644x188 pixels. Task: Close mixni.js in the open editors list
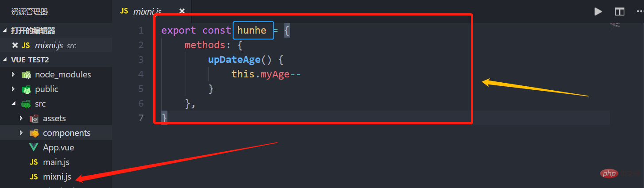(x=15, y=45)
